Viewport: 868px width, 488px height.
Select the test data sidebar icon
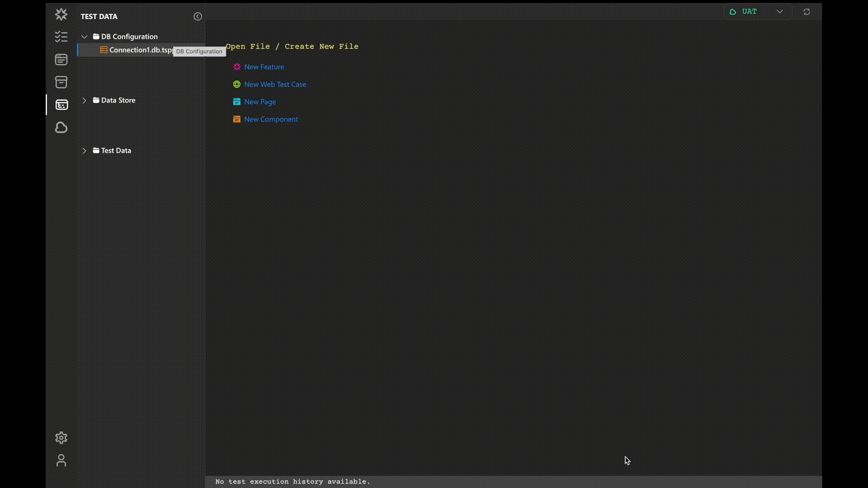click(61, 105)
